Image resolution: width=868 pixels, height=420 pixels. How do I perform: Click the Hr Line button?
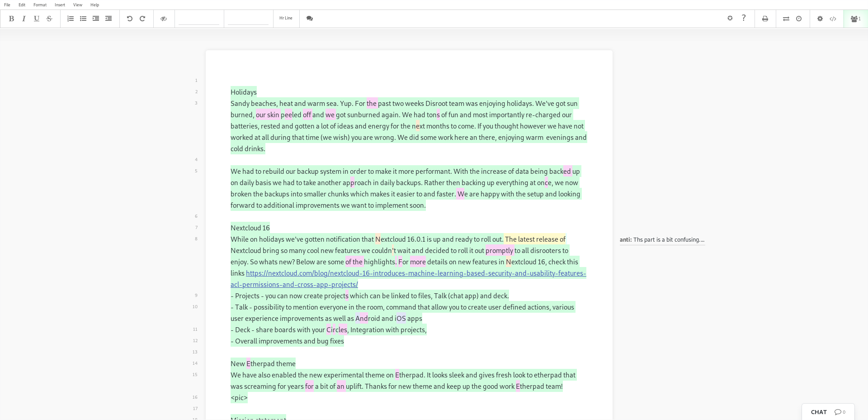(286, 18)
